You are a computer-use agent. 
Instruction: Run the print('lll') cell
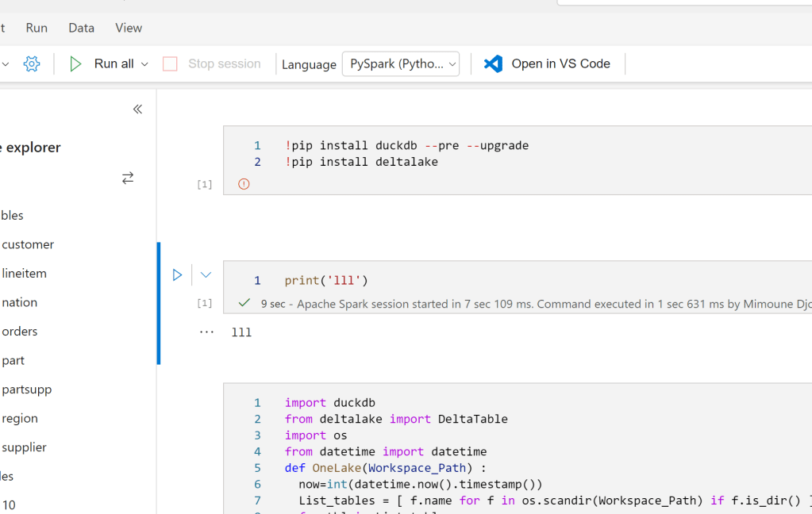pyautogui.click(x=178, y=275)
